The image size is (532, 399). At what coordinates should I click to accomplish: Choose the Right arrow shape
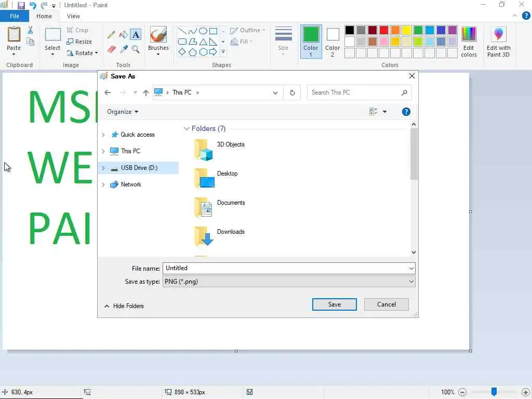(213, 52)
